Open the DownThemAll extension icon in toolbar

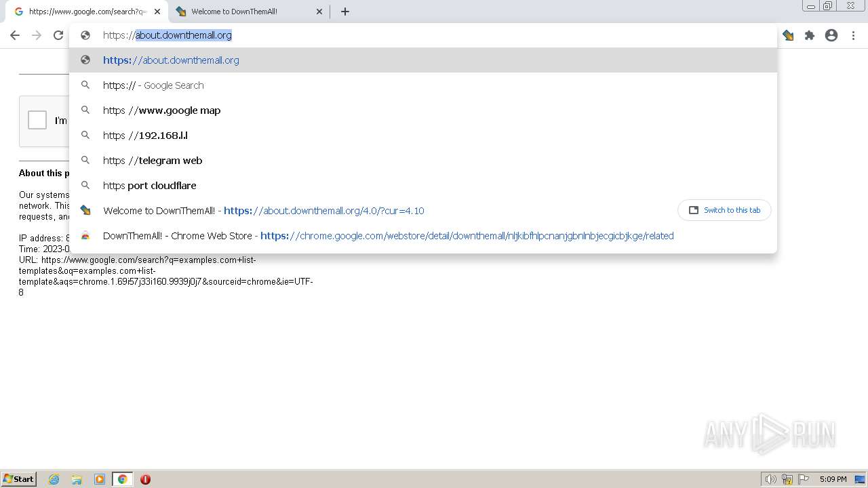click(x=788, y=35)
